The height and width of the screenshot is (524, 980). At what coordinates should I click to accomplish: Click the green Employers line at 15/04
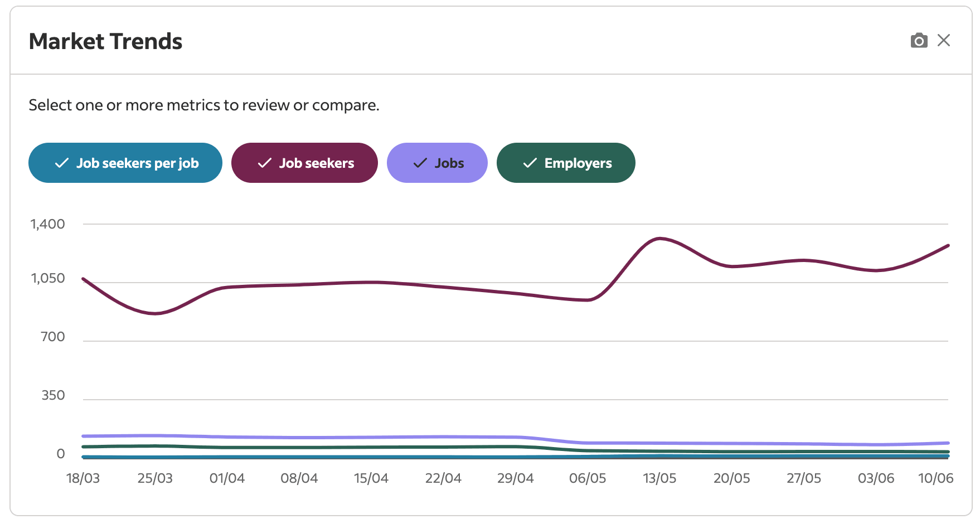(371, 447)
